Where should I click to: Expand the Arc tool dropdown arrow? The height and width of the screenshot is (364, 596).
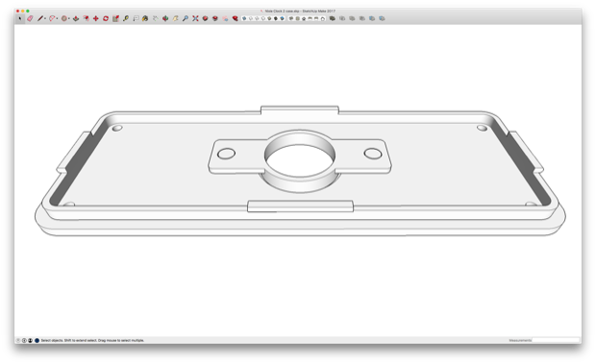coord(57,18)
